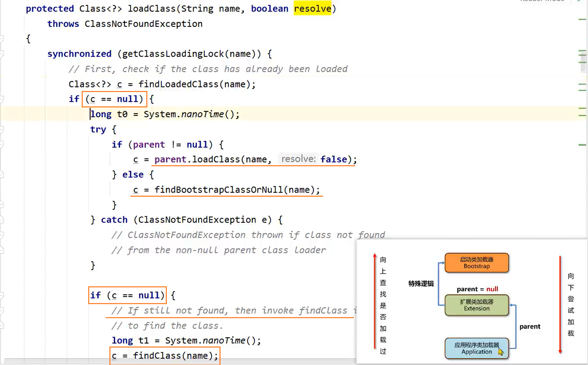Click the 'First, check if the class' comment
The image size is (588, 365).
(208, 69)
